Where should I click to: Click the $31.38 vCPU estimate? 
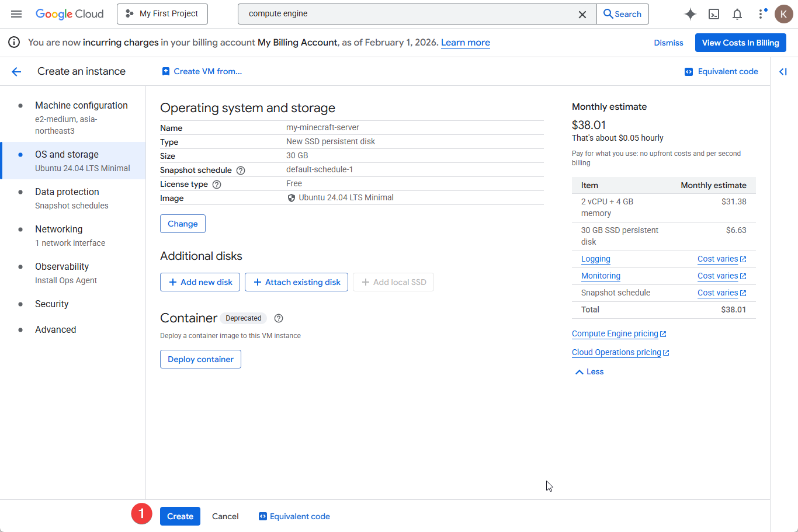(x=734, y=201)
